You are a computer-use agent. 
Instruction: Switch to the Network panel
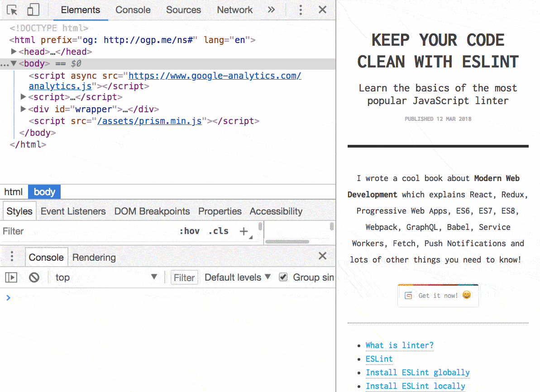(x=234, y=10)
